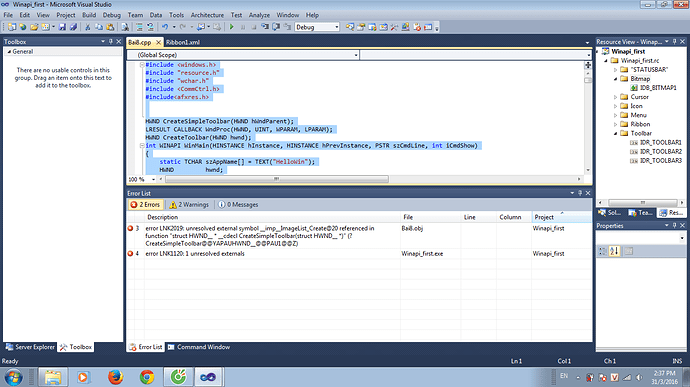Viewport: 690px width, 387px height.
Task: Collapse the Bitmap resource folder
Action: pyautogui.click(x=616, y=79)
